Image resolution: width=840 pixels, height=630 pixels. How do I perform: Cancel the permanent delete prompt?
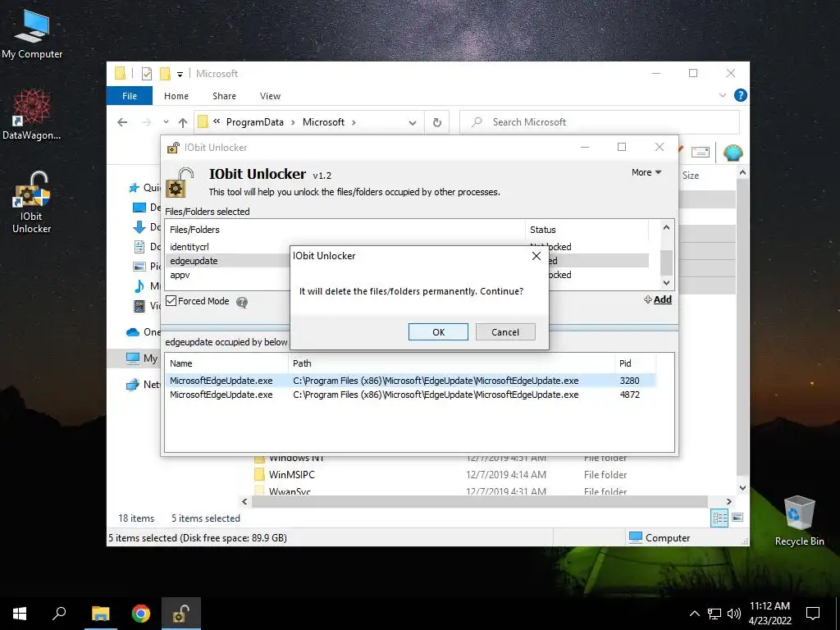[505, 332]
